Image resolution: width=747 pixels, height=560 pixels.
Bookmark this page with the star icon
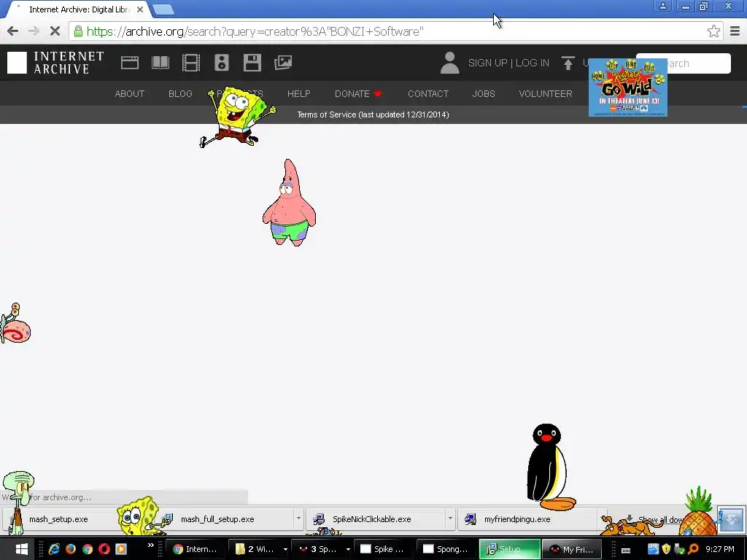713,31
